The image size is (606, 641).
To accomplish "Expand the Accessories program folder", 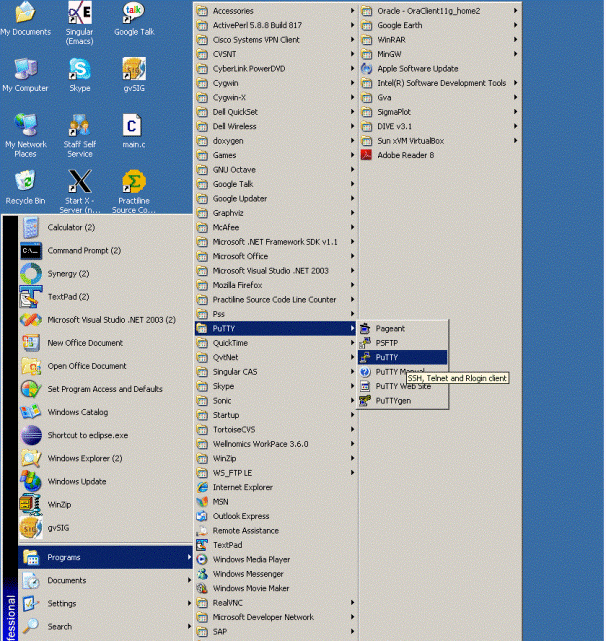I will coord(233,11).
